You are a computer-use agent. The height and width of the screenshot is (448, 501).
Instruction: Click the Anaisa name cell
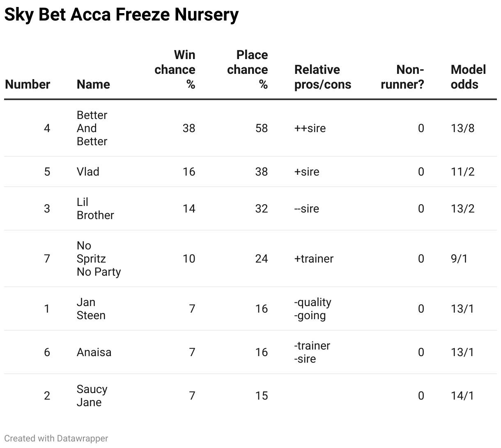coord(94,352)
